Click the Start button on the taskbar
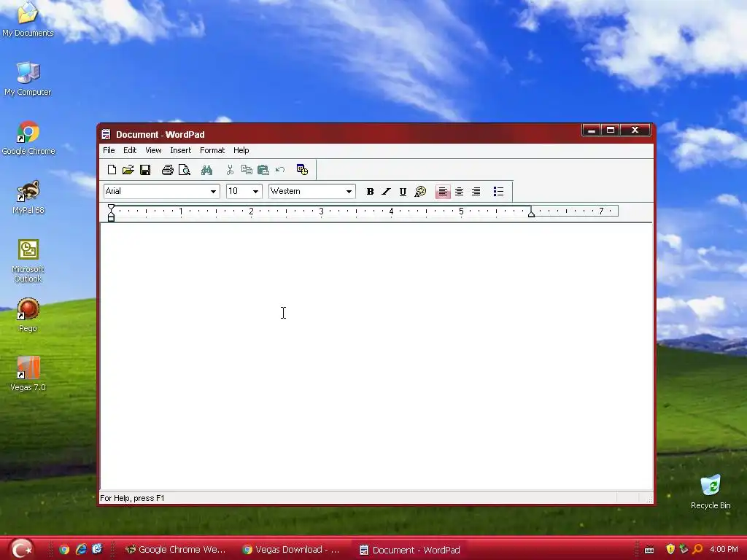 21,549
